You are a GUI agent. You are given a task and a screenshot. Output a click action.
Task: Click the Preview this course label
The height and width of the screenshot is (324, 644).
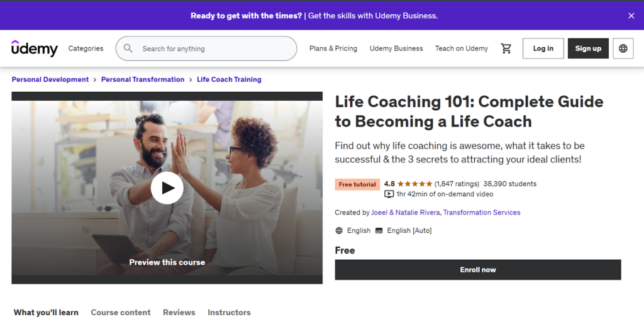pyautogui.click(x=167, y=262)
